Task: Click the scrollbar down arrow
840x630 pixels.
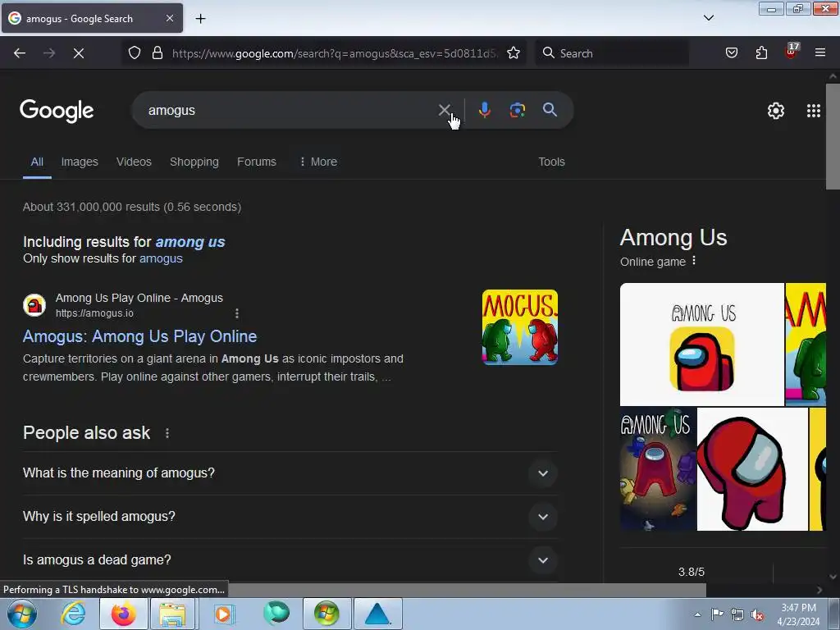Action: 833,577
